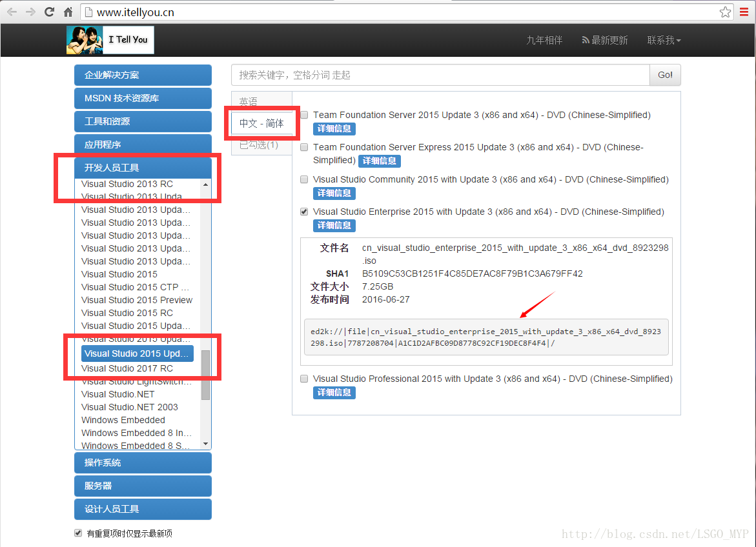Uncheck Visual Studio Enterprise 2015 with Update 3

[x=304, y=212]
